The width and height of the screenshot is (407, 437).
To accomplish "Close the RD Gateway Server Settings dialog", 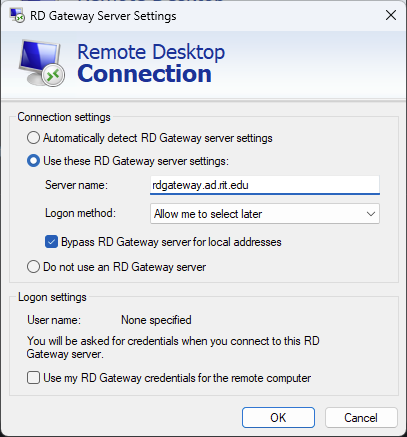I will click(x=391, y=15).
